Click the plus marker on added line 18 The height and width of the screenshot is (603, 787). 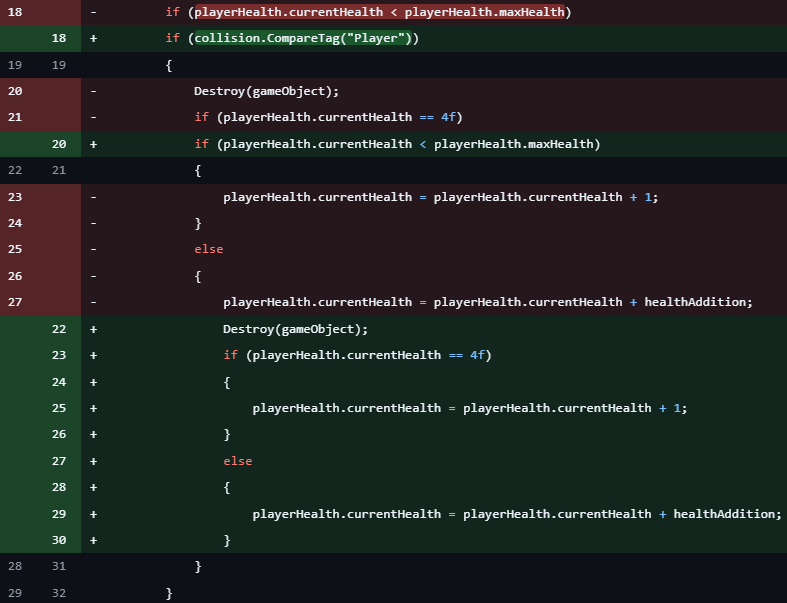pos(93,38)
